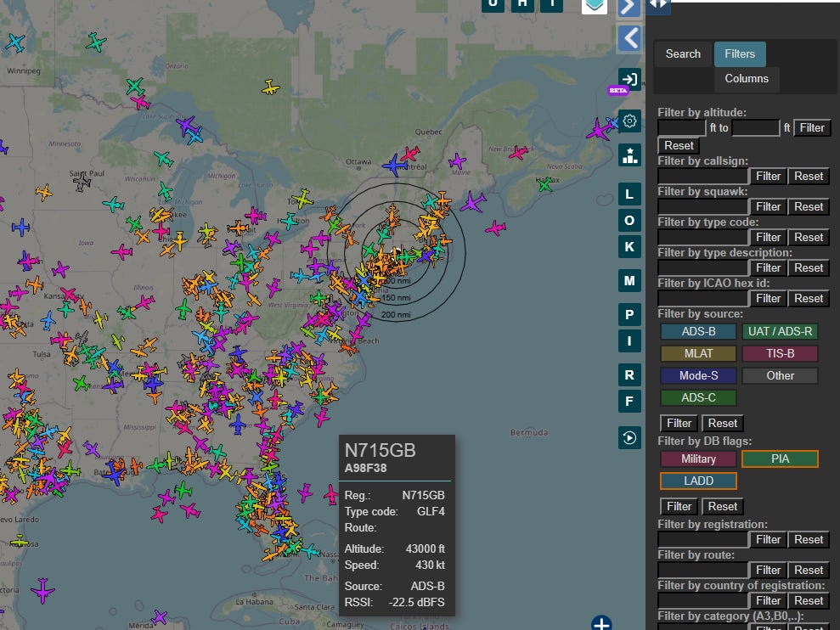Click the round plus icon at map bottom
This screenshot has width=840, height=630.
click(601, 624)
